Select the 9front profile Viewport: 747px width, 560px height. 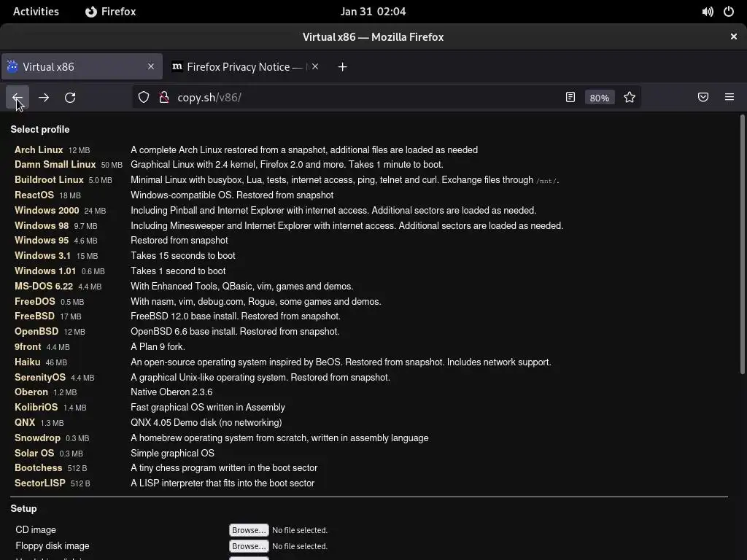tap(28, 346)
